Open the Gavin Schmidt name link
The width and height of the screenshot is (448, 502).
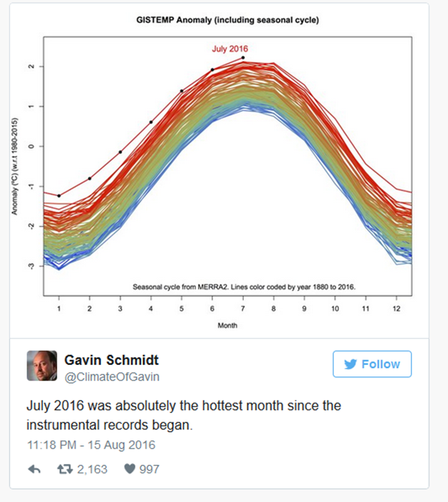(x=112, y=359)
